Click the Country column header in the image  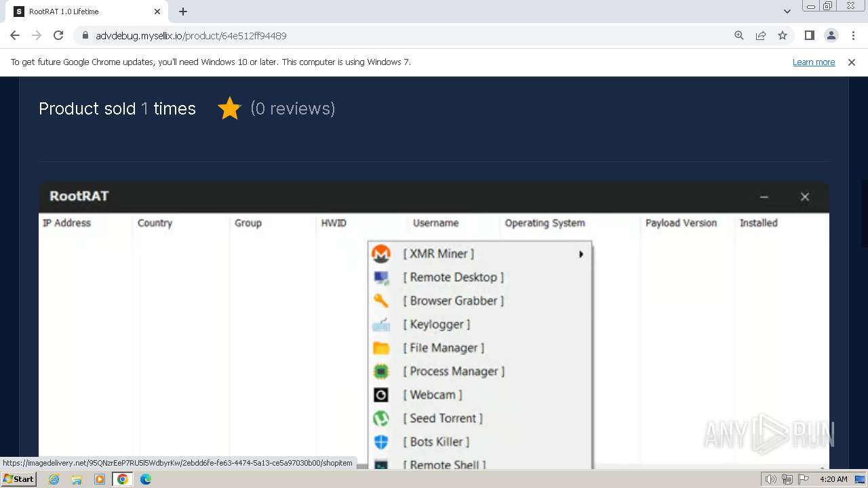tap(155, 223)
